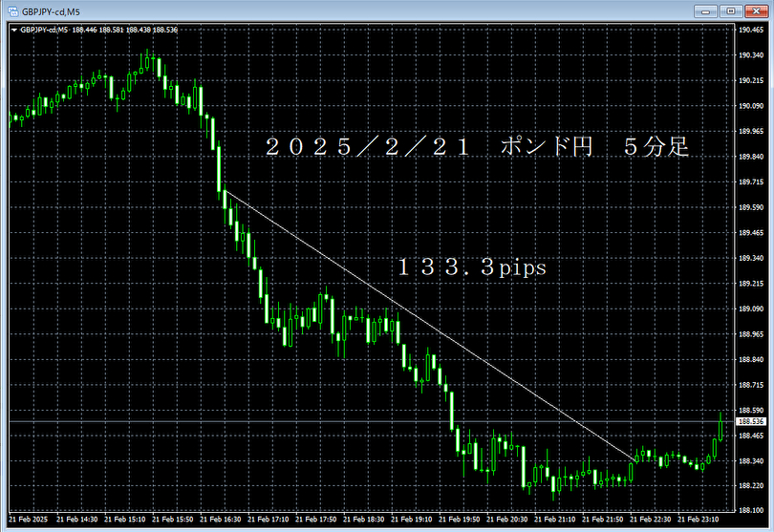The width and height of the screenshot is (774, 532).
Task: Maximize the chart window
Action: click(x=730, y=11)
